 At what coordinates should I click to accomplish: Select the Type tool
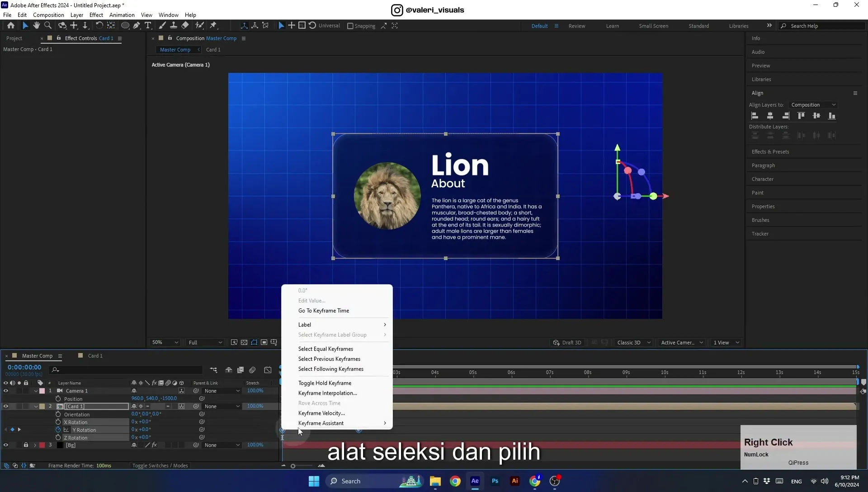[x=148, y=26]
